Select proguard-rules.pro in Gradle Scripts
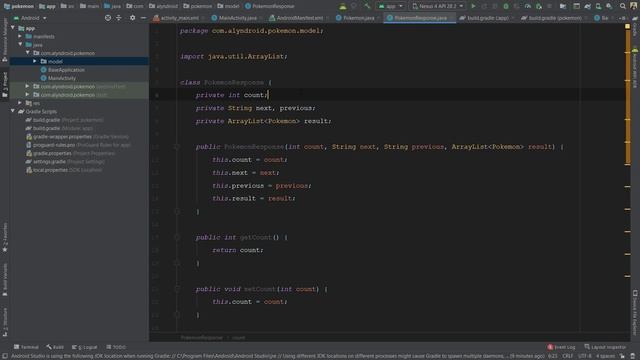640x360 pixels. (x=54, y=145)
